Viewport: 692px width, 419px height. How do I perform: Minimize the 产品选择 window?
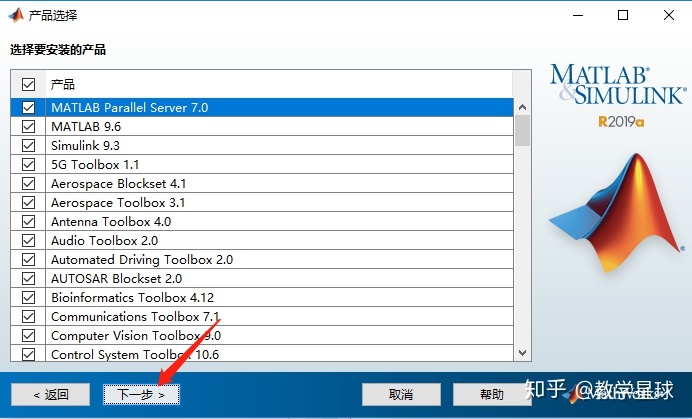tap(578, 15)
